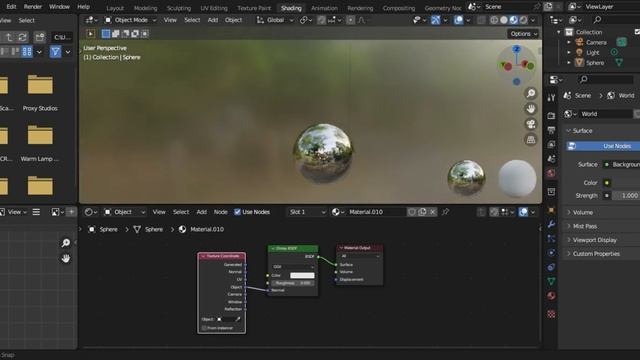Toggle From Instancer checkbox on Texture Coordinate node
This screenshot has width=640, height=360.
click(204, 328)
